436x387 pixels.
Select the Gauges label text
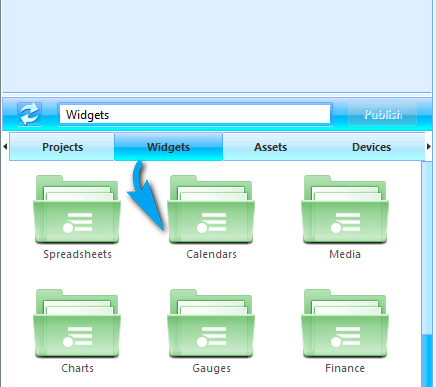(211, 368)
